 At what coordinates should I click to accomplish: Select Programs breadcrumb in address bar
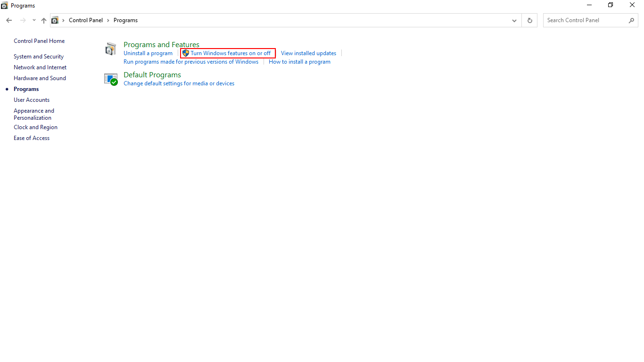click(x=125, y=20)
